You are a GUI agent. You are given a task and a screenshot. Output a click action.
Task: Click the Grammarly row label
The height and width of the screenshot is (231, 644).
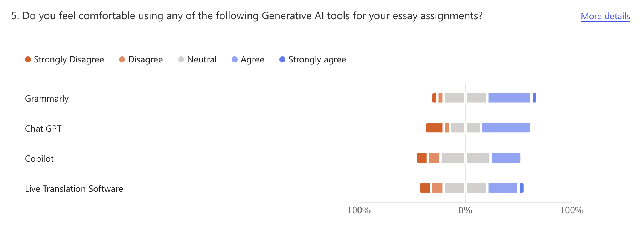click(x=47, y=99)
